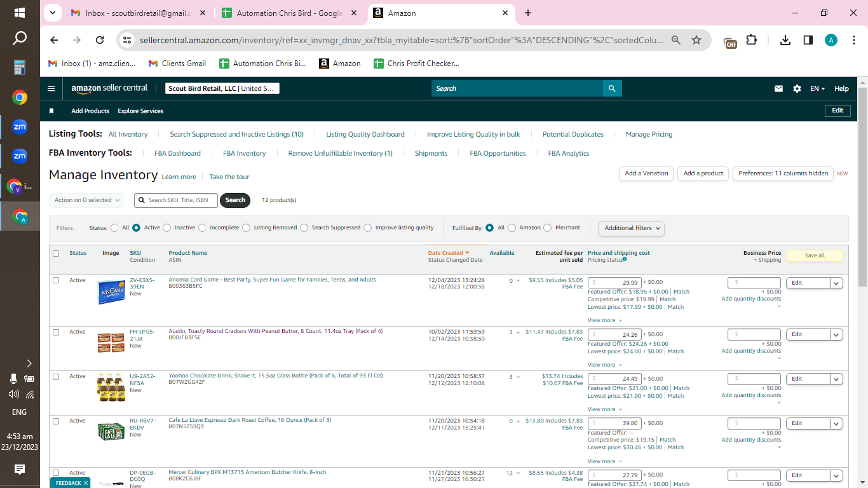The width and height of the screenshot is (868, 488).
Task: Open Manage Pricing listing tool
Action: pyautogui.click(x=649, y=135)
